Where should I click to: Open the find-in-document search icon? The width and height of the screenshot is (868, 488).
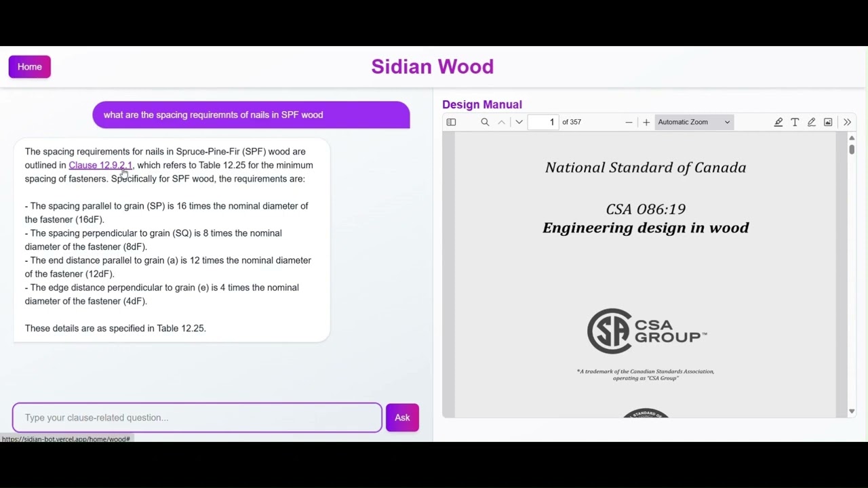tap(485, 122)
